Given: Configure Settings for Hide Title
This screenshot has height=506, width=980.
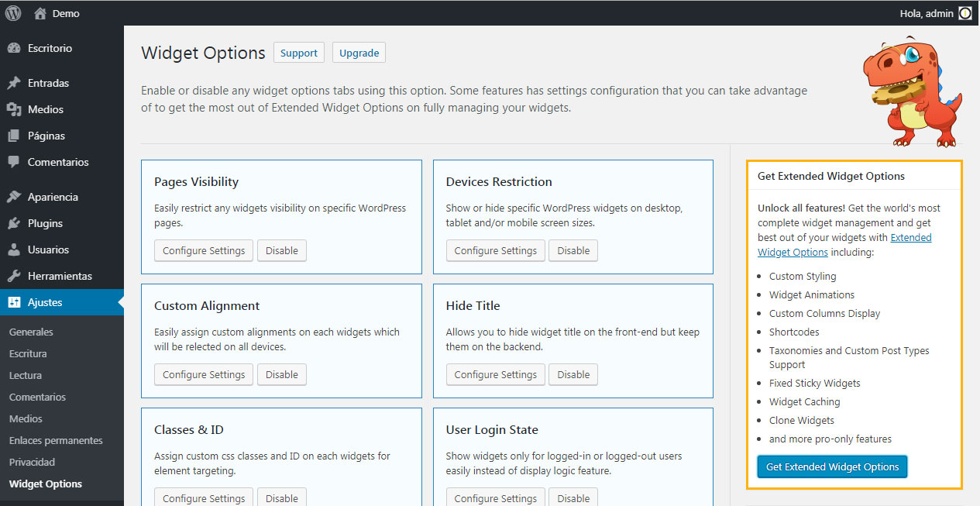Looking at the screenshot, I should click(496, 374).
